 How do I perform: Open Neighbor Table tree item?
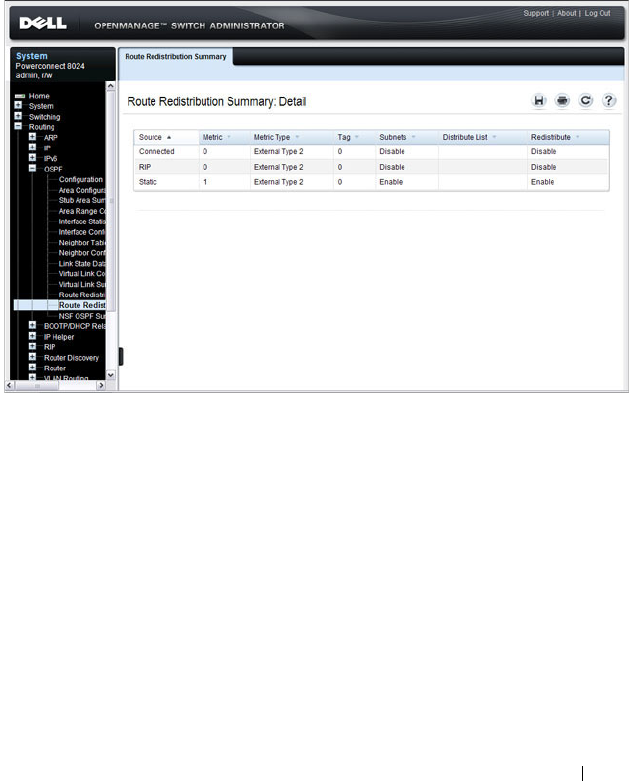coord(82,243)
